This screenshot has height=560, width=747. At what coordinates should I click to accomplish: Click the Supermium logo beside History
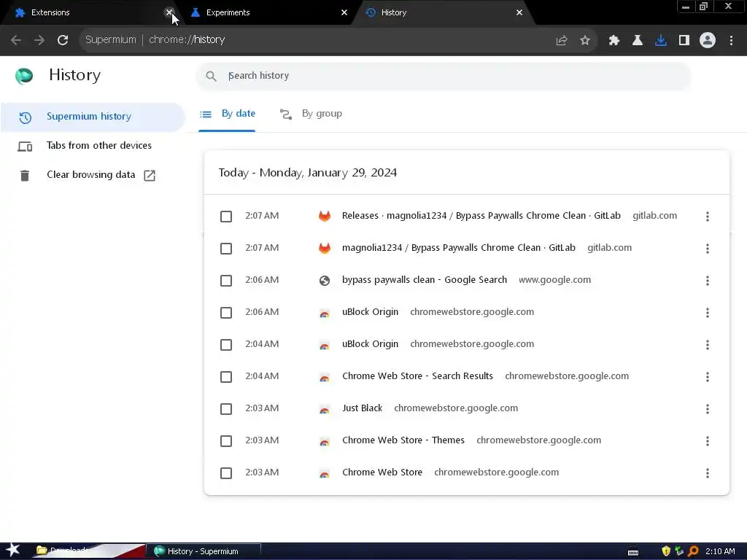click(x=24, y=76)
